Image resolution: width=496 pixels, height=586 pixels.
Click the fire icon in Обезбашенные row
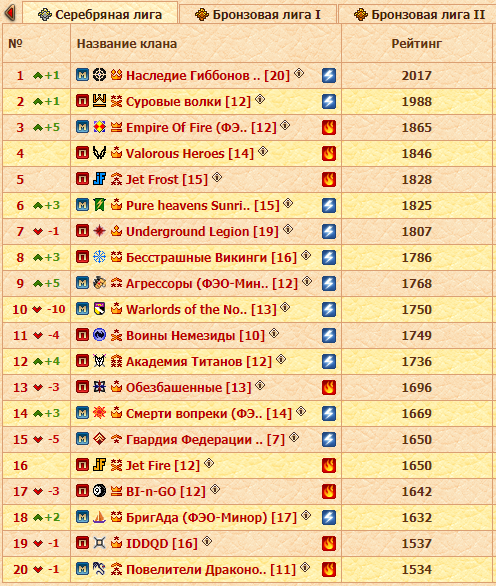[329, 388]
